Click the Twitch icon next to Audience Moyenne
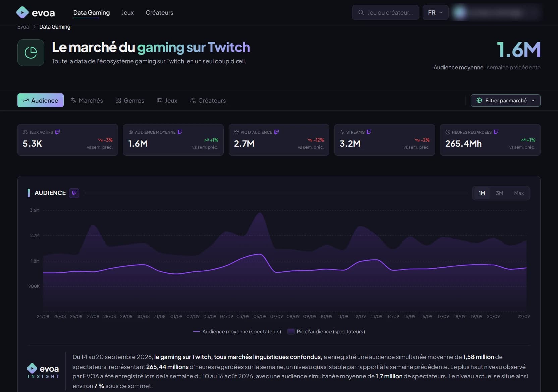 [x=180, y=132]
